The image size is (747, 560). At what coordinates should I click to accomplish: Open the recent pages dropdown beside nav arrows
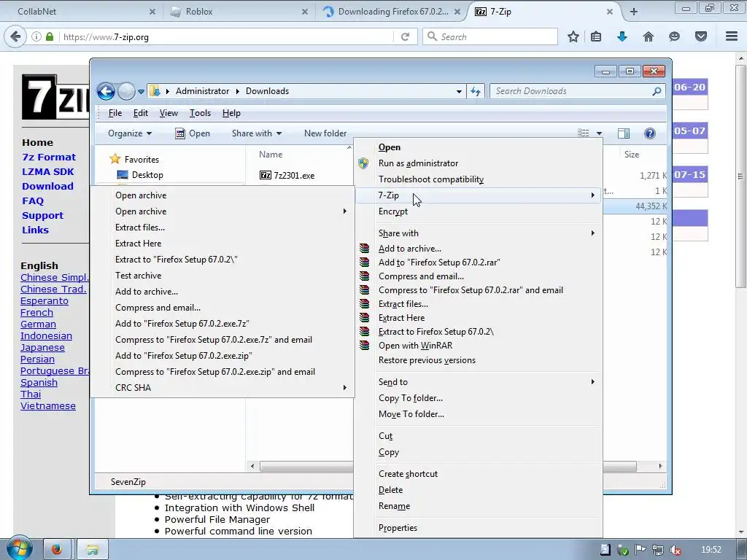tap(141, 91)
